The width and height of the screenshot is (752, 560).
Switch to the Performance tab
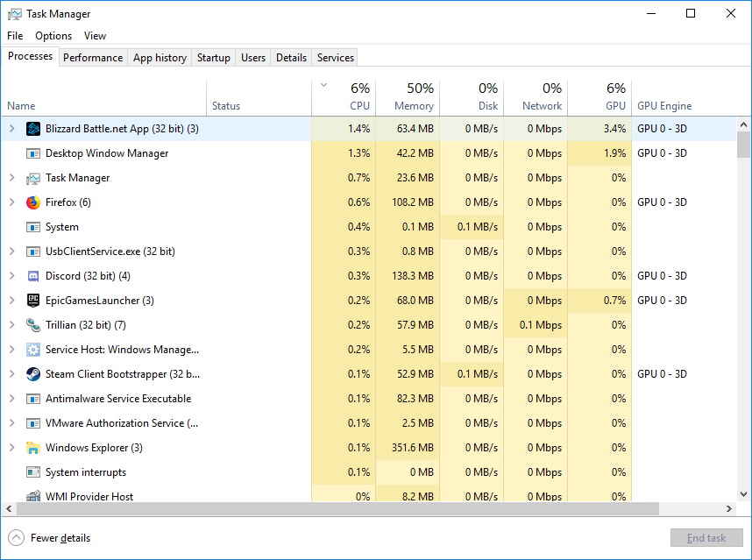click(93, 58)
